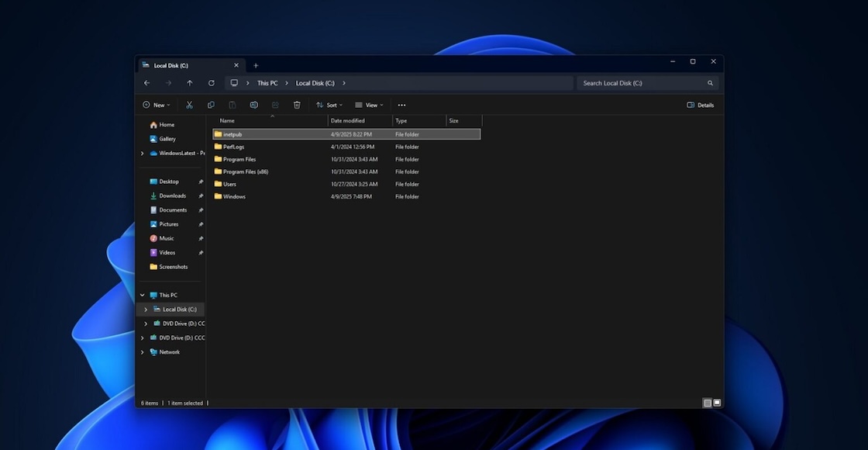Screen dimensions: 868x450
Task: Open the See more ellipsis menu
Action: click(x=401, y=105)
